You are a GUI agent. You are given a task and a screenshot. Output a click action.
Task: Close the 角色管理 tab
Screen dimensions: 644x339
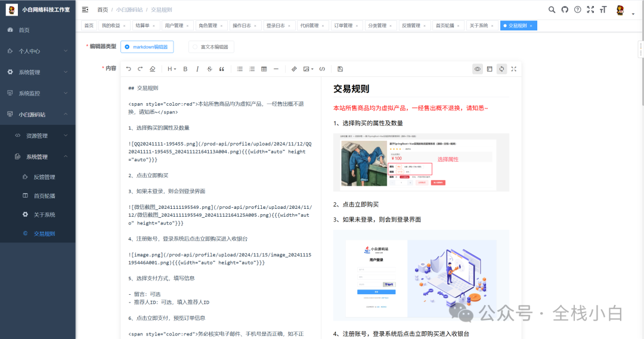point(221,26)
